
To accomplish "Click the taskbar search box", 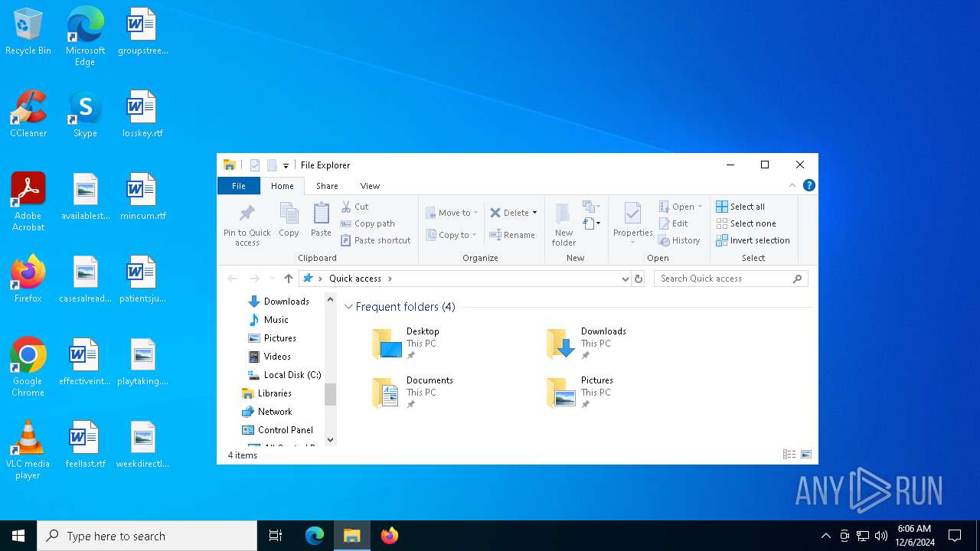I will click(x=147, y=536).
